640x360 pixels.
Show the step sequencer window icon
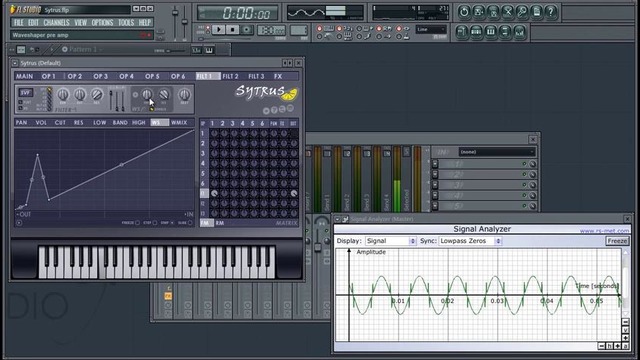point(476,32)
